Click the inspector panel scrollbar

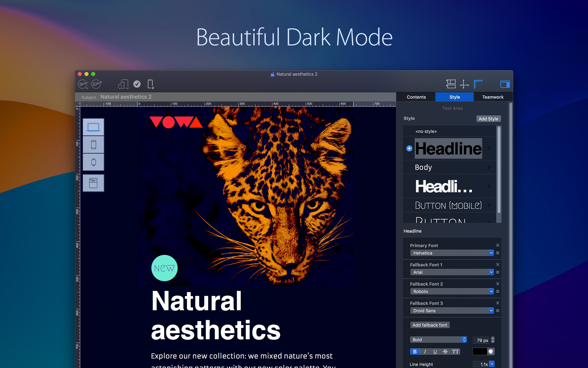[x=511, y=235]
